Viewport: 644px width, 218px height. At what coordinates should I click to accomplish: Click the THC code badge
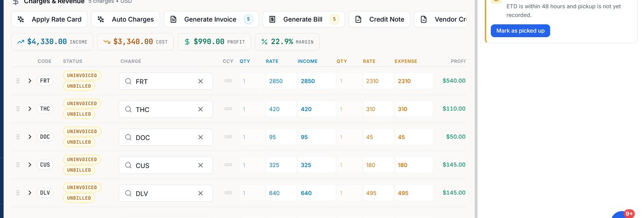(45, 109)
